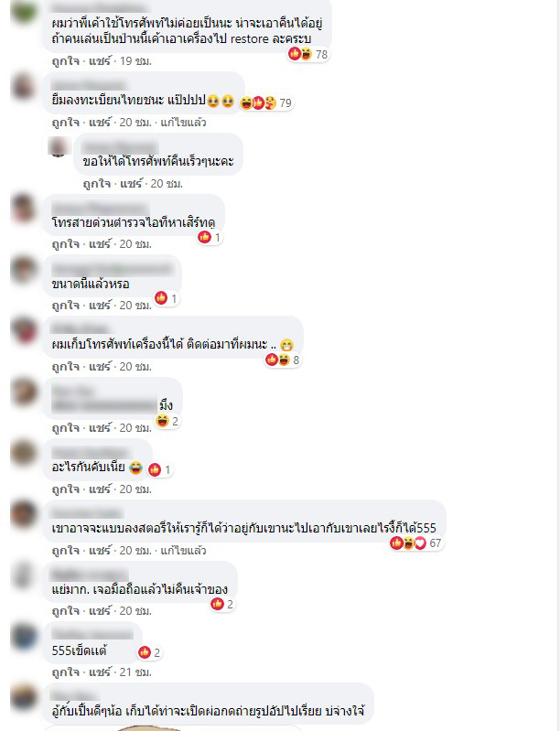Click ถูกใจ under the restore comment
Image resolution: width=560 pixels, height=731 pixels.
(x=66, y=61)
